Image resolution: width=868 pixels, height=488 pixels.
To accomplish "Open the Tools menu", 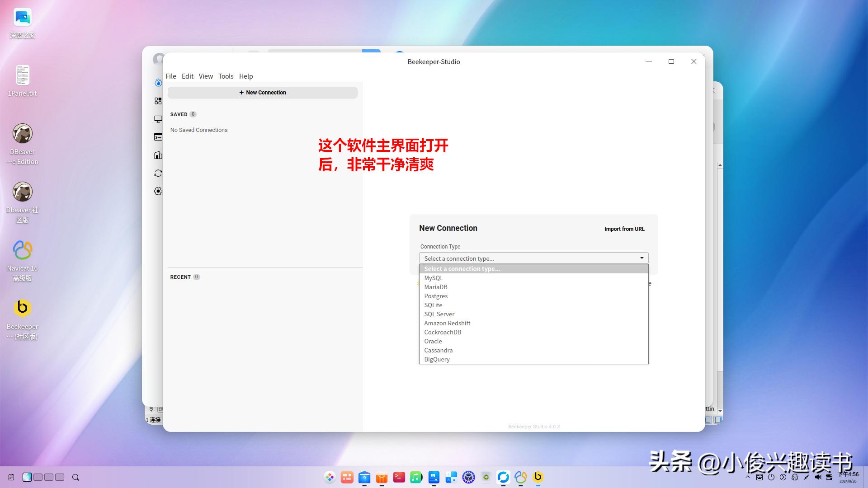I will click(226, 76).
